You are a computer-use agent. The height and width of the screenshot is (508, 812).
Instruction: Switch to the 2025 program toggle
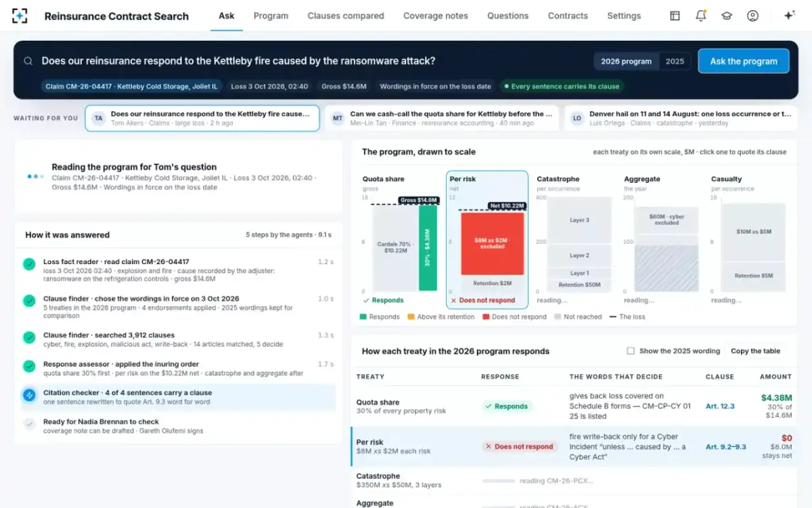click(675, 61)
